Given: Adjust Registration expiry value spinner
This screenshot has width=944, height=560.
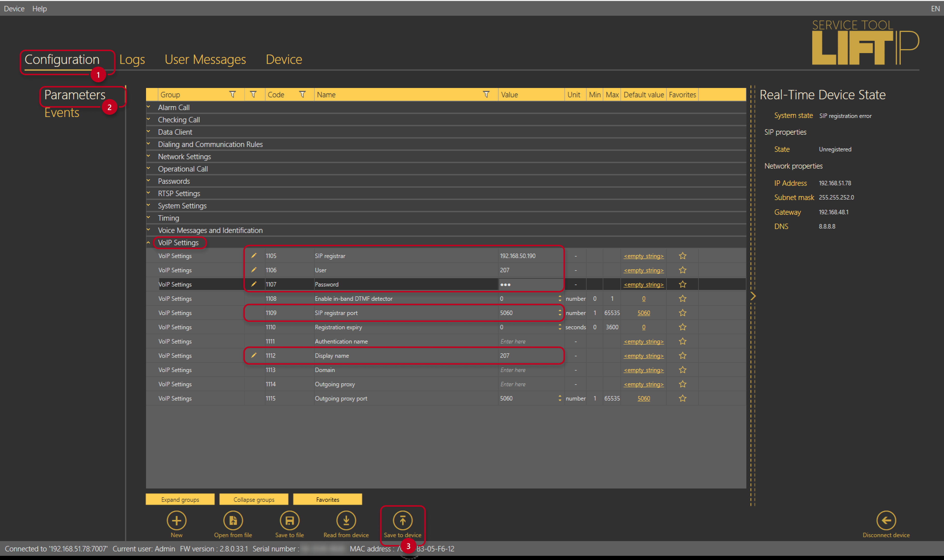Looking at the screenshot, I should coord(560,327).
